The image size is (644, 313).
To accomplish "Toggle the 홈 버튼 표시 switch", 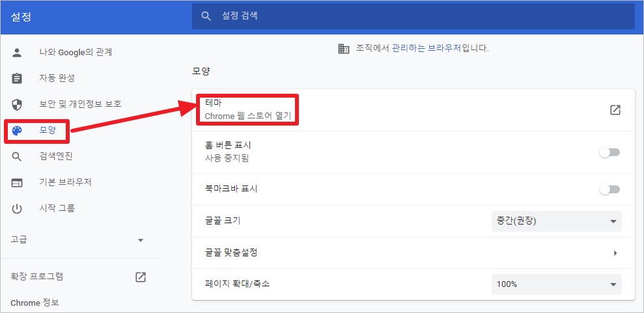I will (609, 153).
